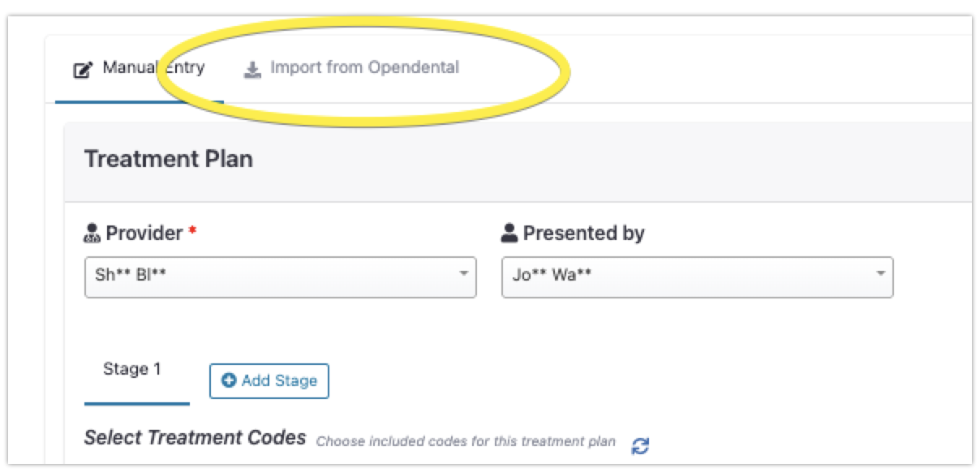Click the download icon beside Import from Opendental
This screenshot has width=980, height=472.
(252, 69)
